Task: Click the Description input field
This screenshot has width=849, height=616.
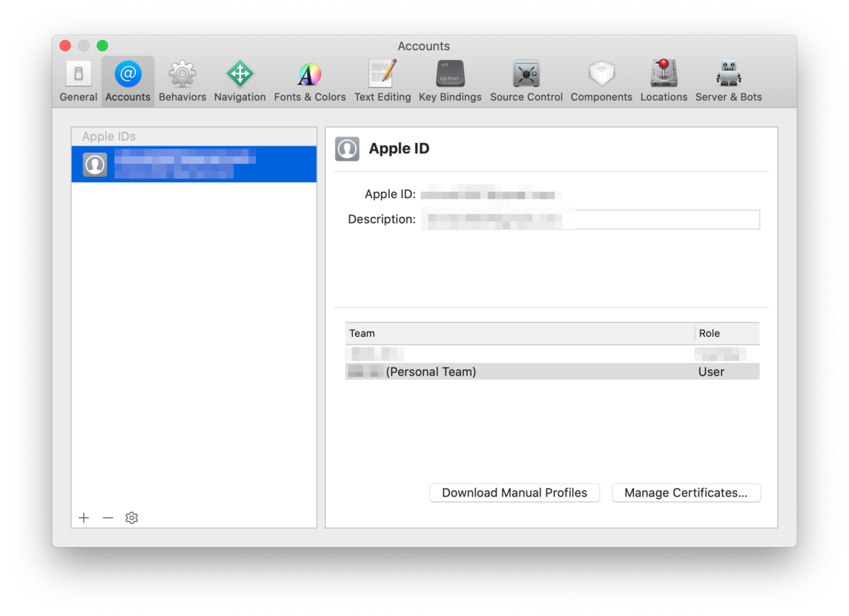Action: pos(590,219)
